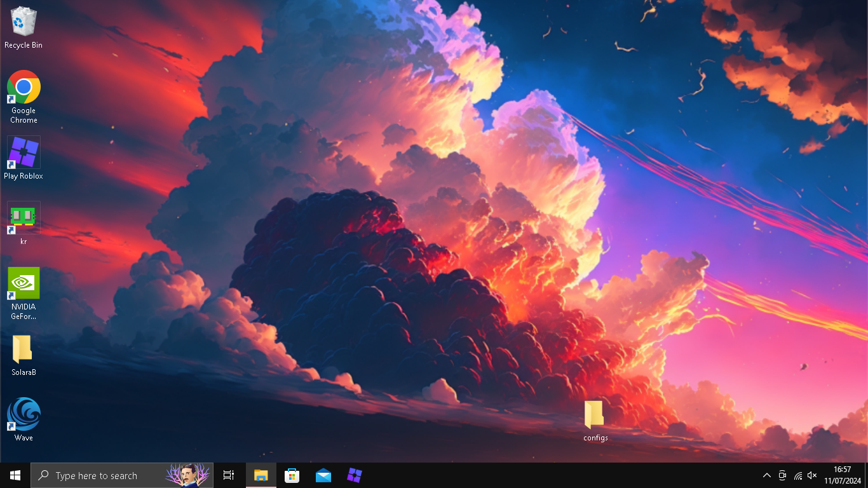Select the Wave shortcut icon

(x=24, y=419)
